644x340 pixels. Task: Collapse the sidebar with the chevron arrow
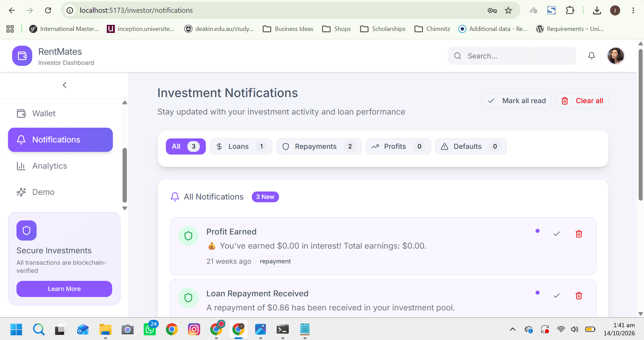click(x=64, y=85)
